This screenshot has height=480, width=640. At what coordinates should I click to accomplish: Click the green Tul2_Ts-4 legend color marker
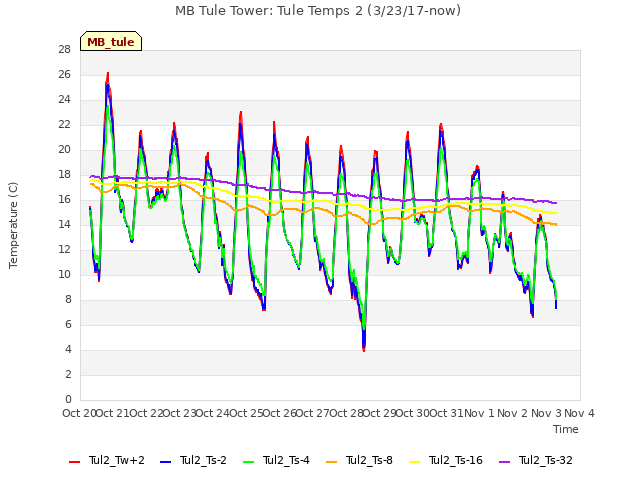pyautogui.click(x=249, y=462)
